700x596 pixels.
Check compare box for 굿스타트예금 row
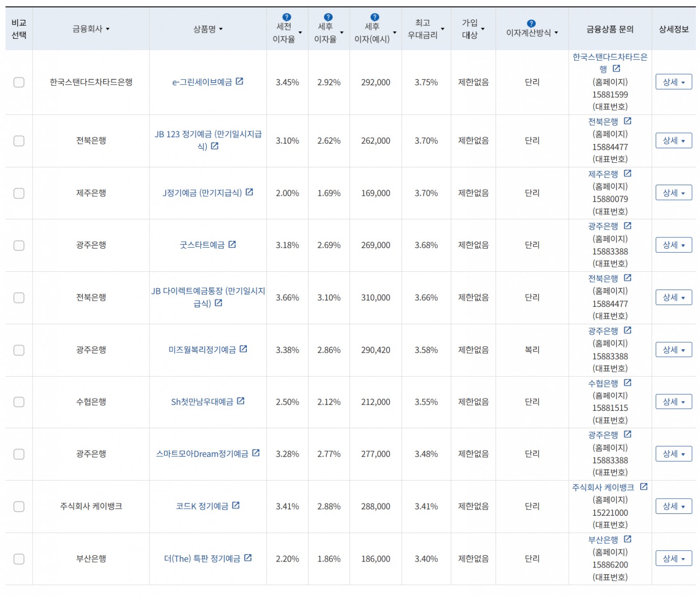[x=19, y=245]
